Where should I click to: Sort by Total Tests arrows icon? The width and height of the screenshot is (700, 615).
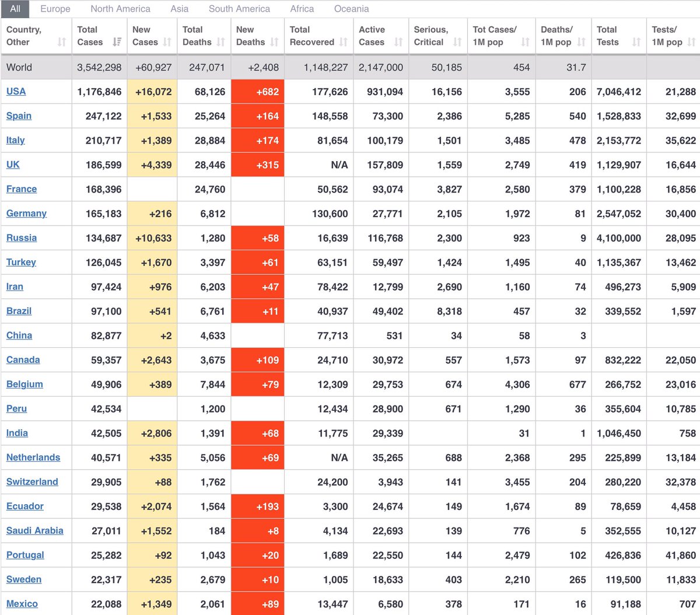pos(636,42)
